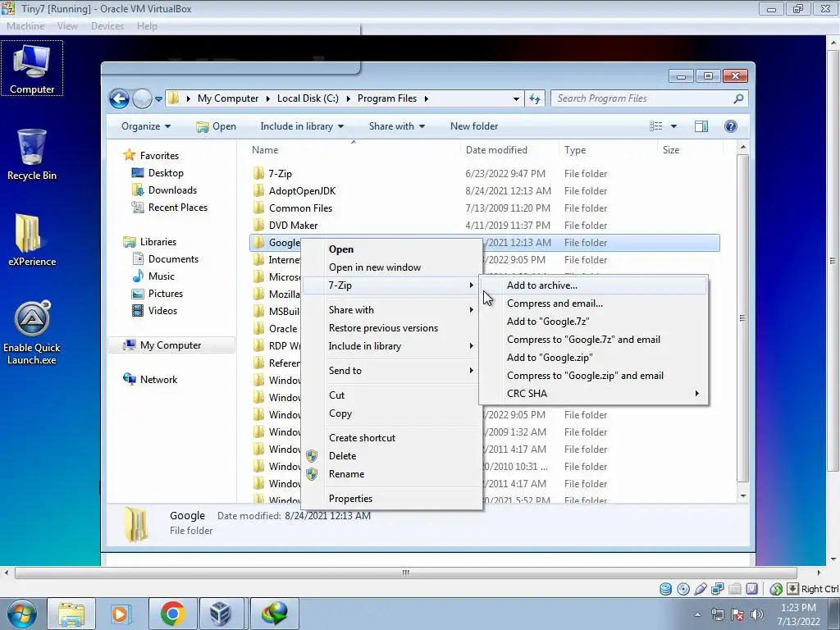Click the Forward navigation arrow in Explorer
Screen dimensions: 840x630
point(141,98)
